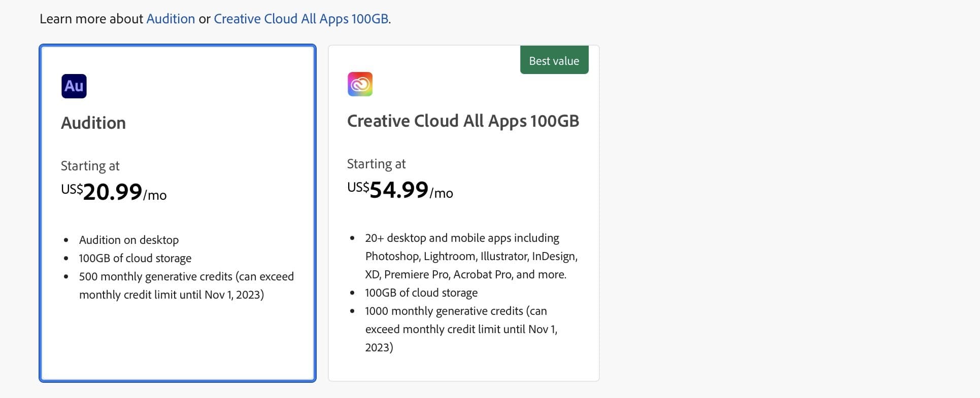Image resolution: width=980 pixels, height=398 pixels.
Task: Click 'Starting at' label in Creative Cloud card
Action: click(377, 164)
